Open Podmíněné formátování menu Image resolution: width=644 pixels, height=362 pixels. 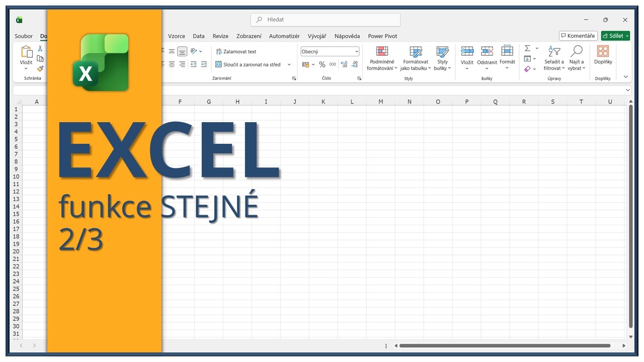[382, 58]
